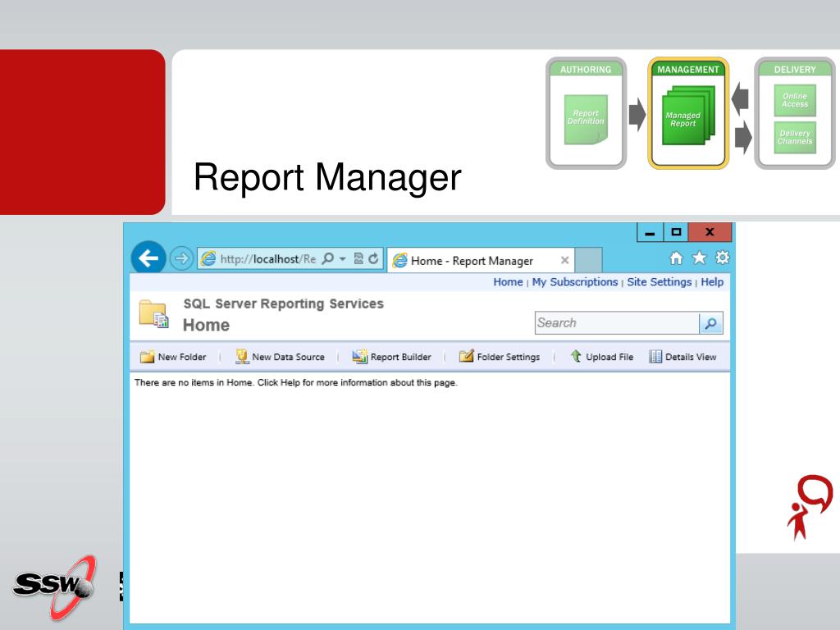Click the Help link

click(x=712, y=282)
